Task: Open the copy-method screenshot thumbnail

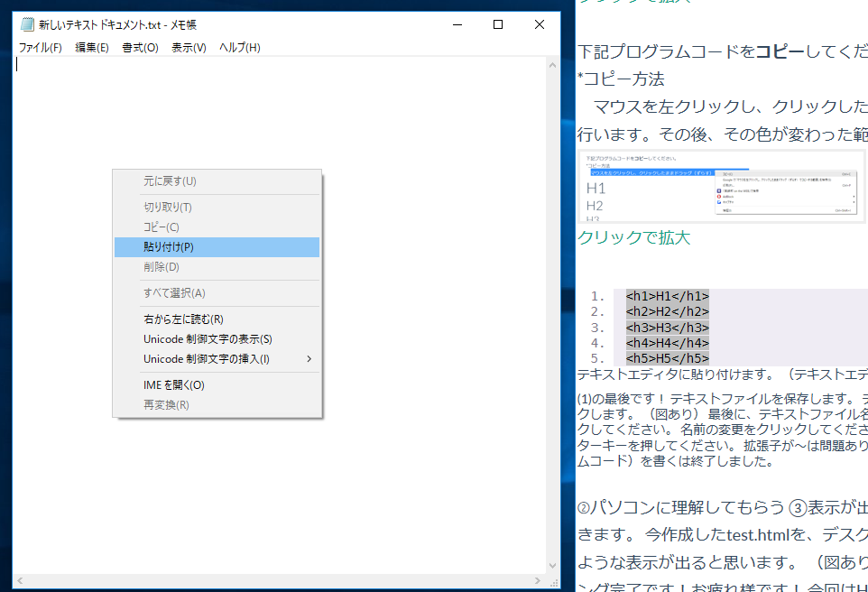Action: point(720,187)
